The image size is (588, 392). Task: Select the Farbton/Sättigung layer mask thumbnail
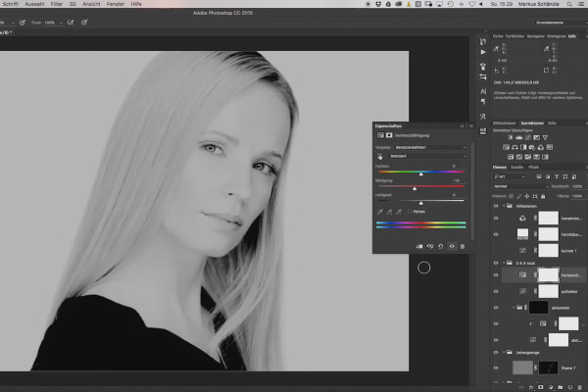click(548, 275)
